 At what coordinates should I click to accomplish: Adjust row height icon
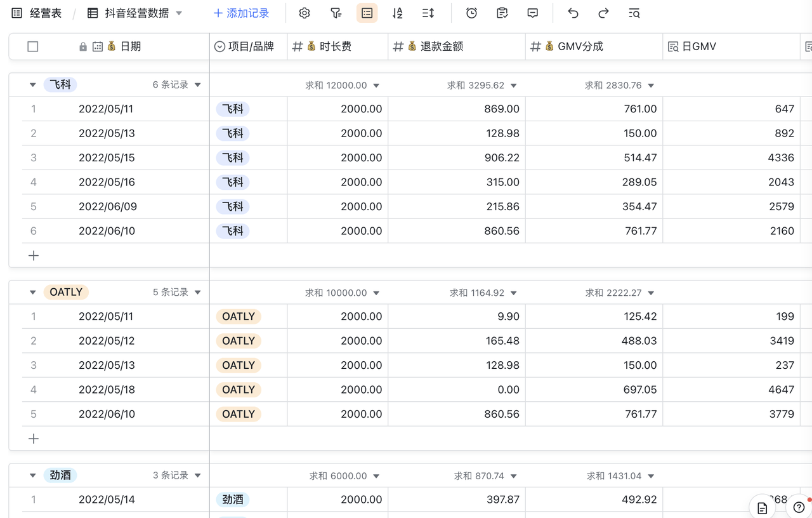[428, 13]
